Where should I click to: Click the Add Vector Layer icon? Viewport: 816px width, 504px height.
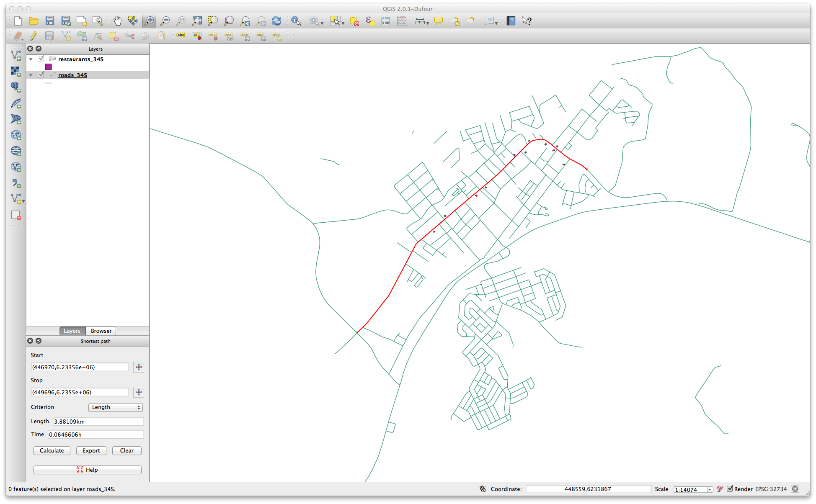pos(16,55)
